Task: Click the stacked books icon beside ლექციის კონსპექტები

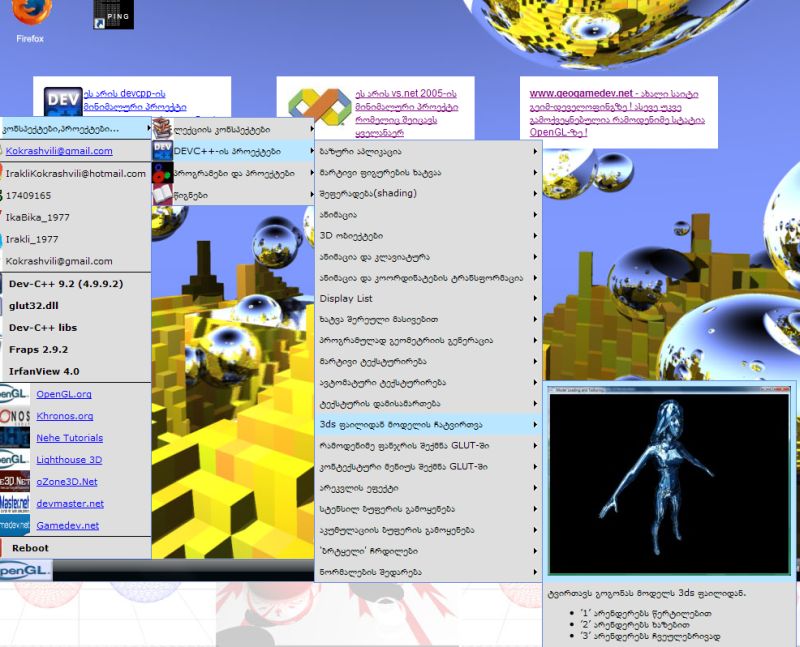Action: point(162,129)
